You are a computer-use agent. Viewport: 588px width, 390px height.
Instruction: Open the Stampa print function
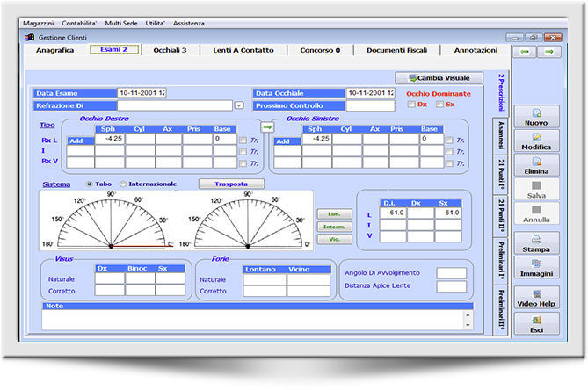click(x=536, y=243)
